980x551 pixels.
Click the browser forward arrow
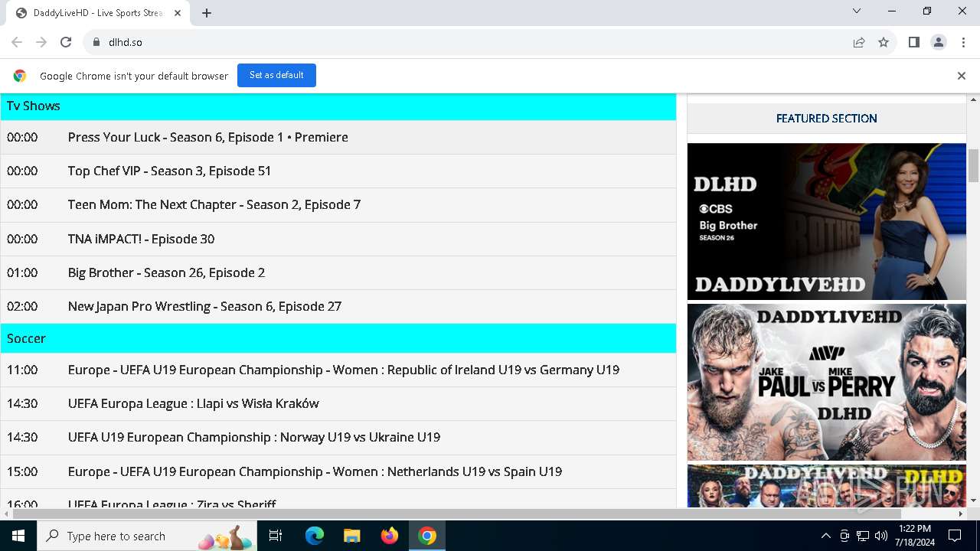41,42
